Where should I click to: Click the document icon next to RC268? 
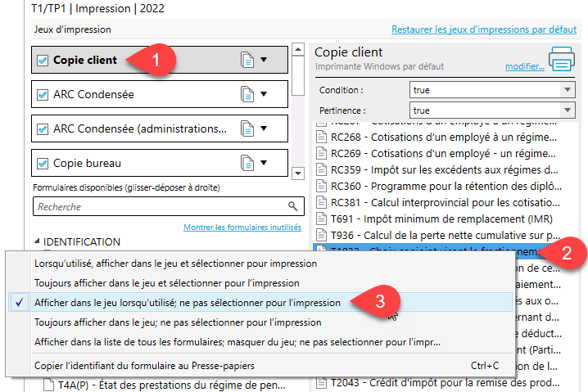coord(321,137)
